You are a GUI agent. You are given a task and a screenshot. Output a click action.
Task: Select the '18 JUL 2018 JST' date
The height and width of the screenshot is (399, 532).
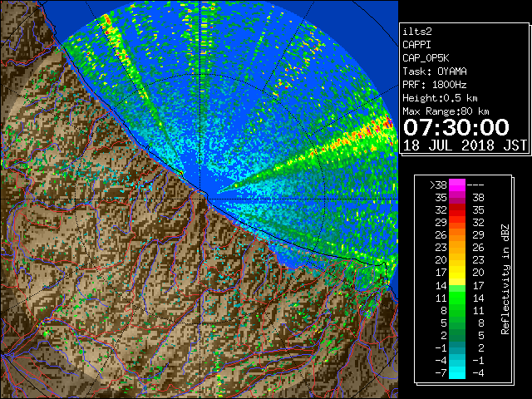tap(465, 145)
